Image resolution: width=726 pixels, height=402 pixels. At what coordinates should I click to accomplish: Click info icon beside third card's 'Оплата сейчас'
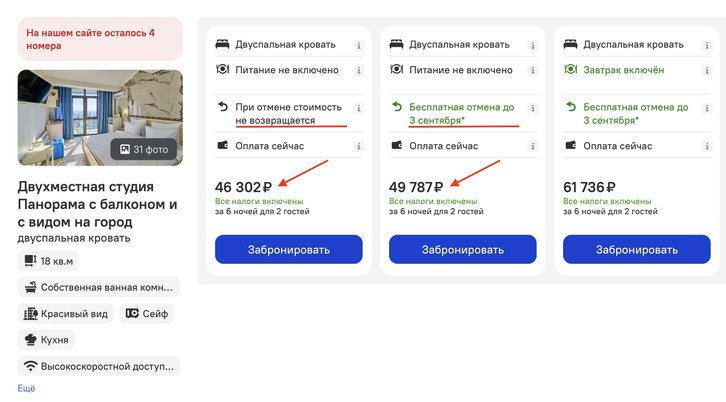point(707,146)
